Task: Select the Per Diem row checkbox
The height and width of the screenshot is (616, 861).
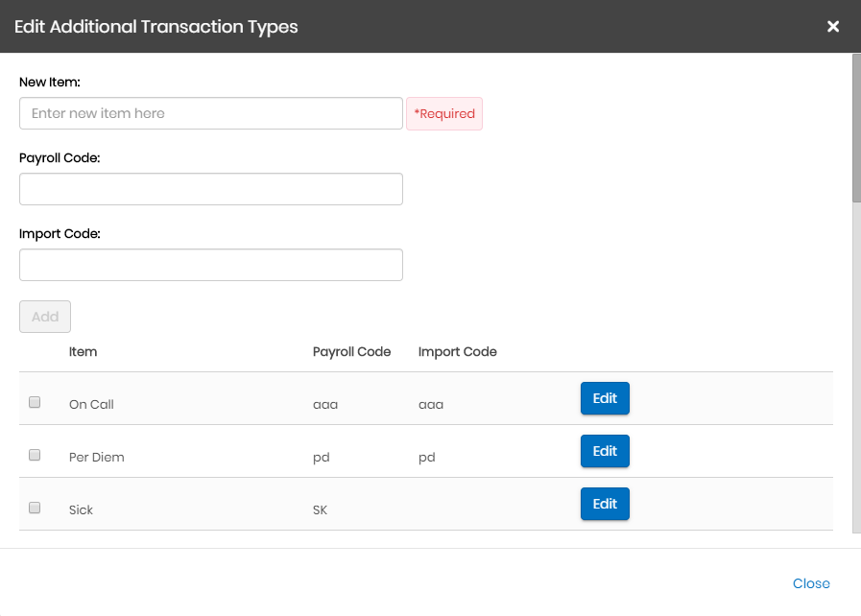Action: [35, 456]
